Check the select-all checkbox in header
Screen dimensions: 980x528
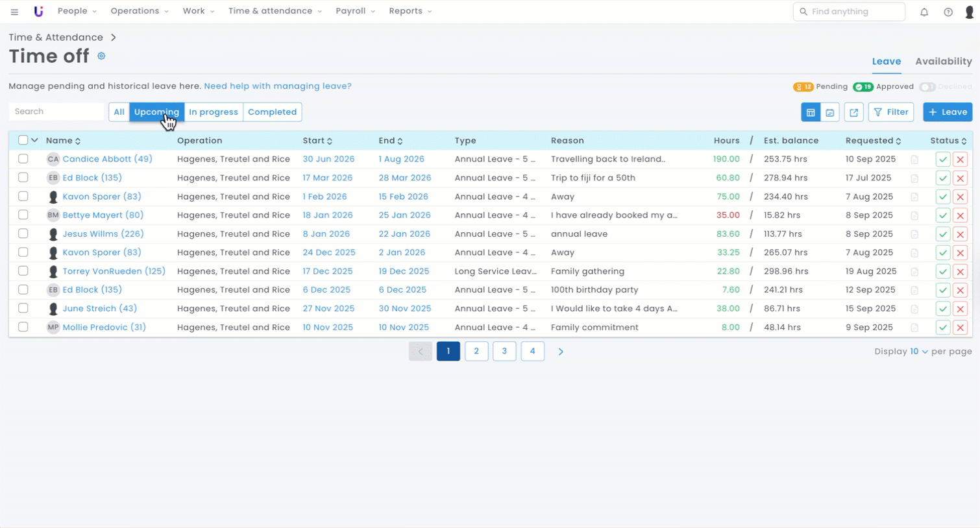click(23, 140)
